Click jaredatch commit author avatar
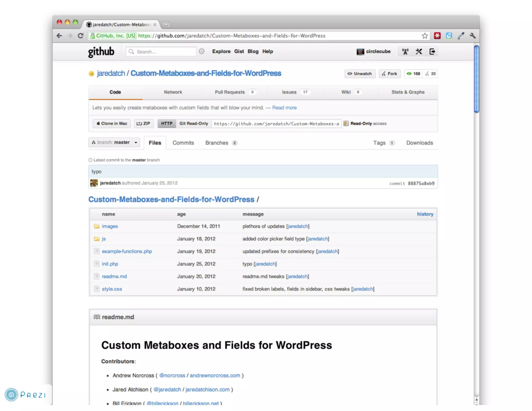The image size is (532, 411). pyautogui.click(x=94, y=183)
